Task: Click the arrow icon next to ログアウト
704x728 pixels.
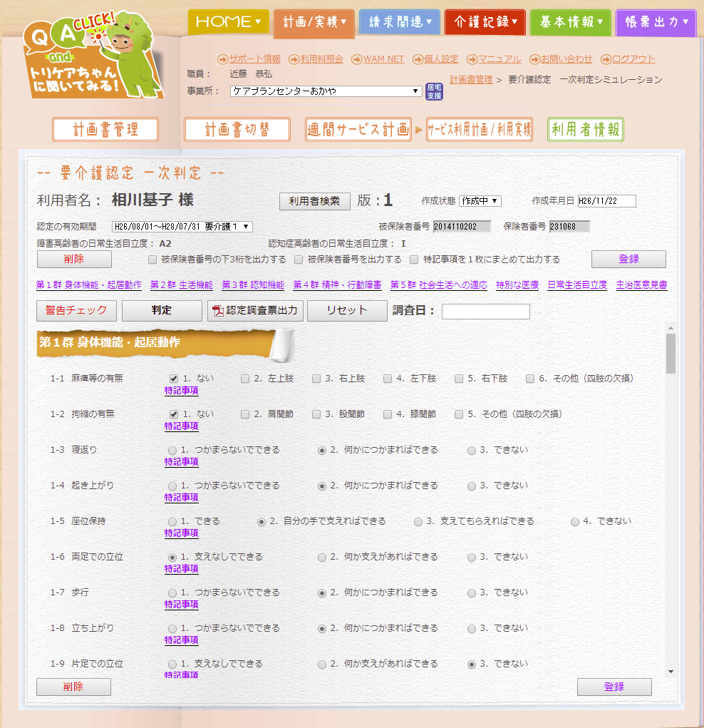Action: [606, 59]
